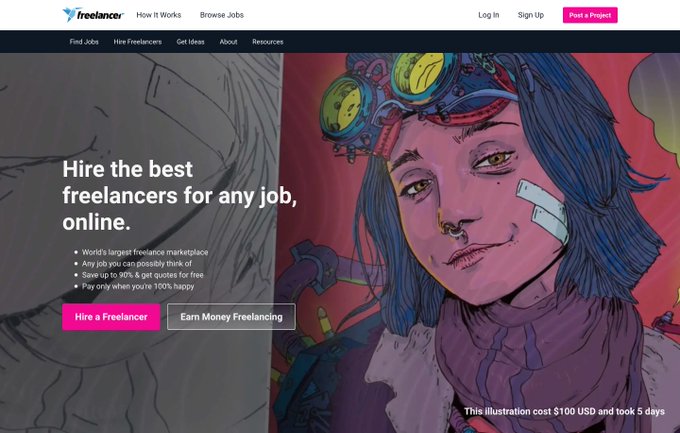680x433 pixels.
Task: Open the Browse Jobs page
Action: [x=222, y=15]
